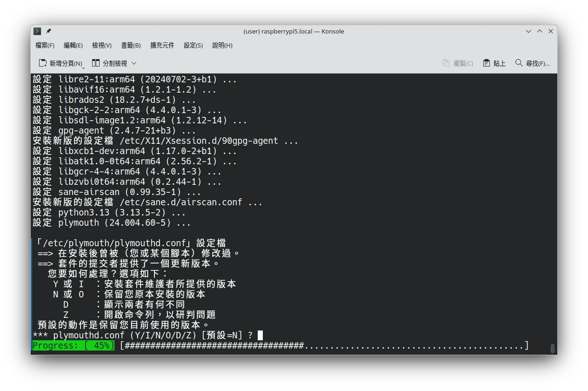Click the 複製 copy toolbar button

pos(458,63)
